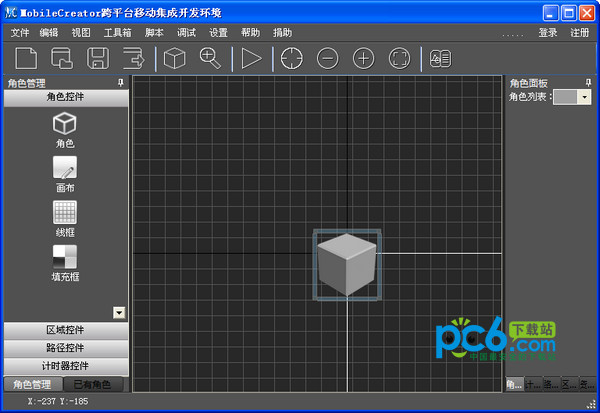This screenshot has width=600, height=413.
Task: Click the MobileCreator app icon in title bar
Action: tap(11, 13)
